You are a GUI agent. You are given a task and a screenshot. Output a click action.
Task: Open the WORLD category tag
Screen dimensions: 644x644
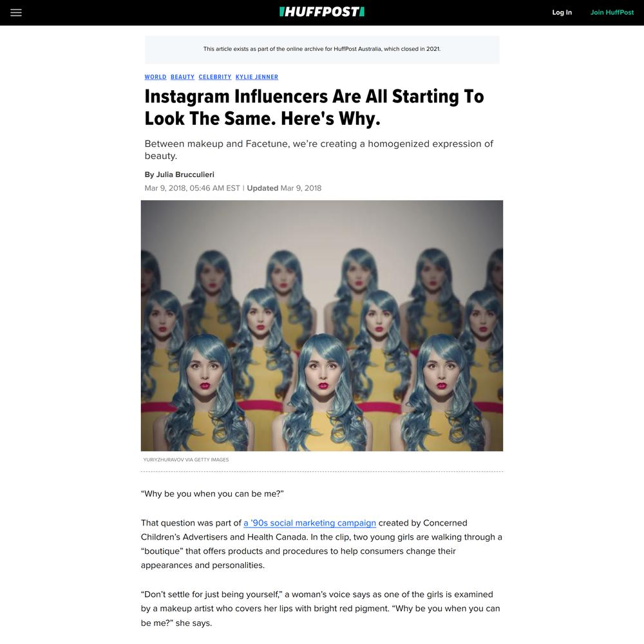155,77
